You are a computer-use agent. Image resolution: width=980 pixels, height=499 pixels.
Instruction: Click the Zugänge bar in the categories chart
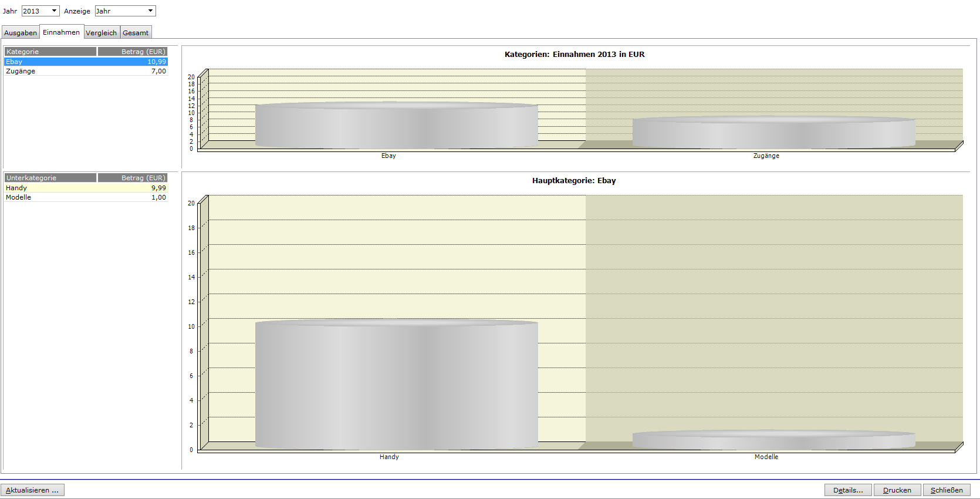pos(774,133)
